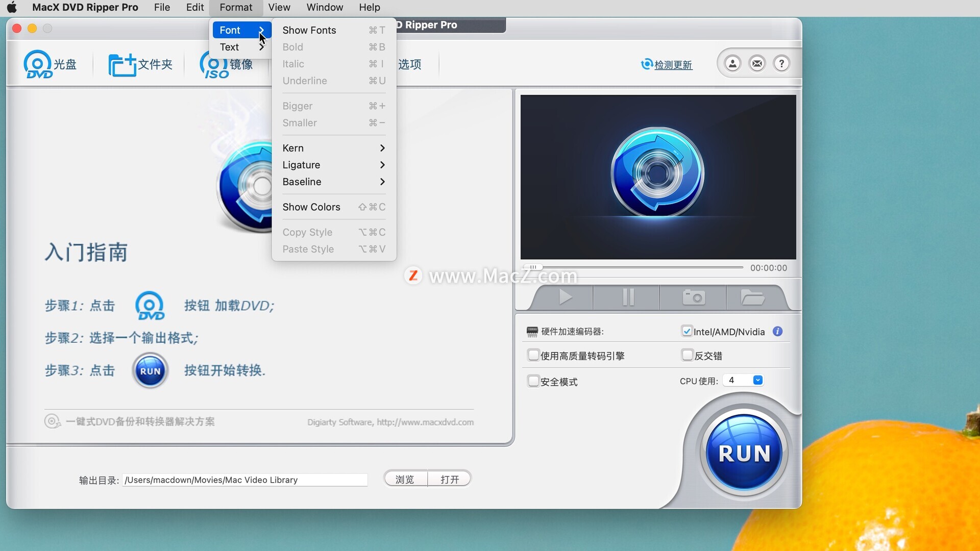This screenshot has height=551, width=980.
Task: Open the Window menu
Action: (325, 7)
